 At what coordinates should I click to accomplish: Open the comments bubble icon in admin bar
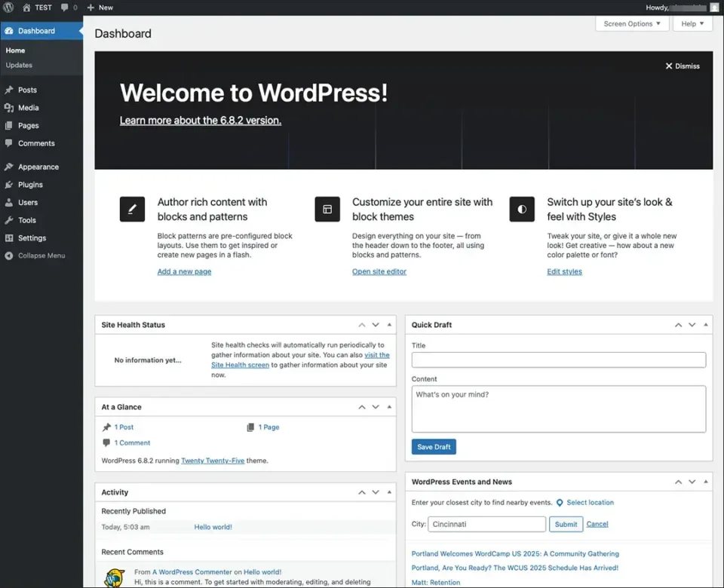63,8
